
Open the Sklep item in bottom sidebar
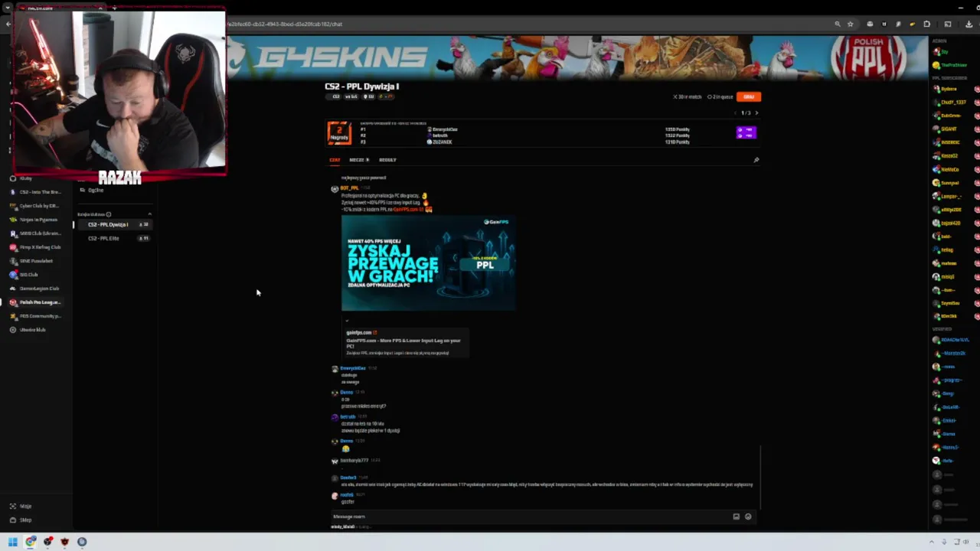pos(21,520)
